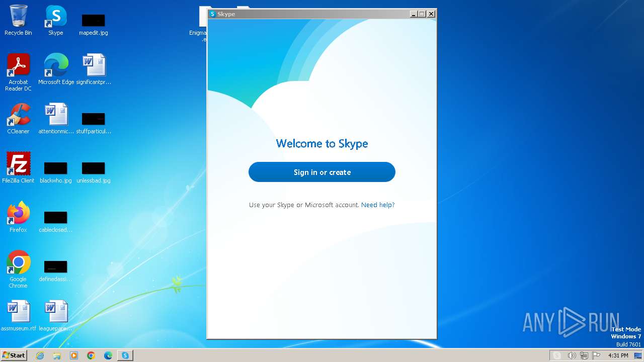Open Edge from the taskbar
The image size is (644, 362).
(x=108, y=355)
